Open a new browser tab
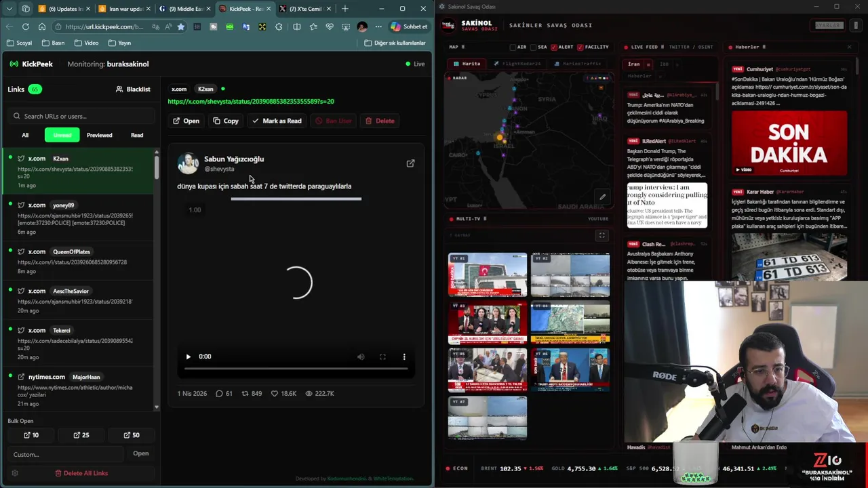 344,9
